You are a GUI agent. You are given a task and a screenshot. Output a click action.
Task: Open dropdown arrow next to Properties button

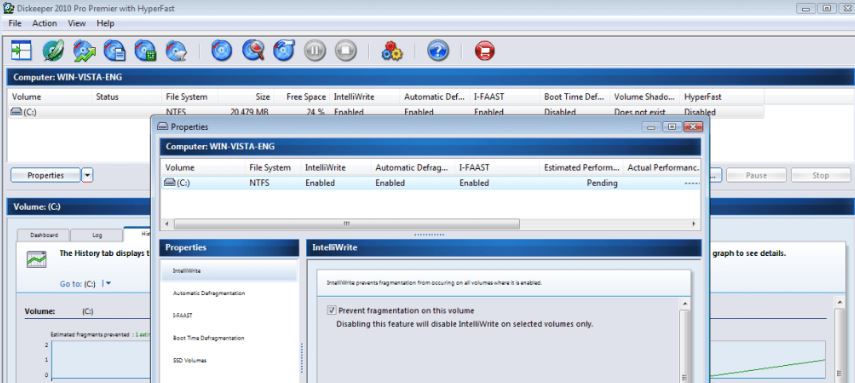pos(88,175)
